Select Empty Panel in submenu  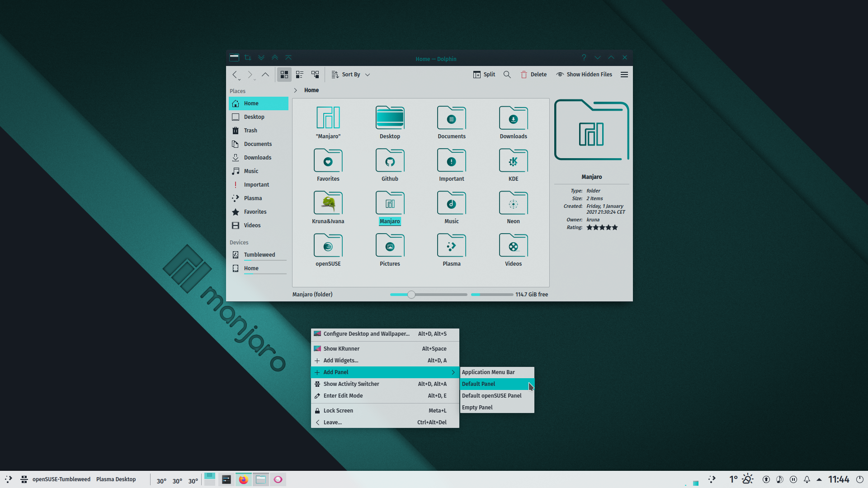[497, 408]
